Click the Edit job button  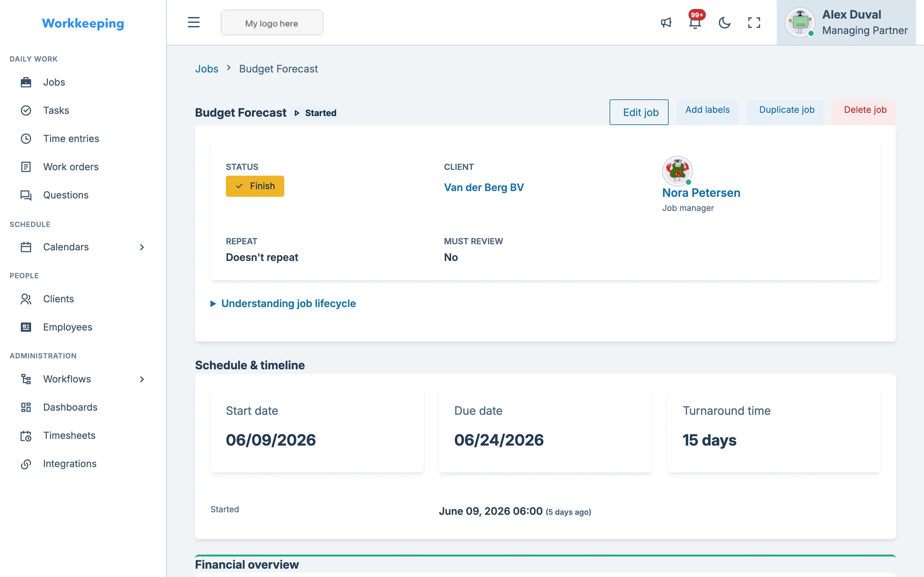pos(639,112)
